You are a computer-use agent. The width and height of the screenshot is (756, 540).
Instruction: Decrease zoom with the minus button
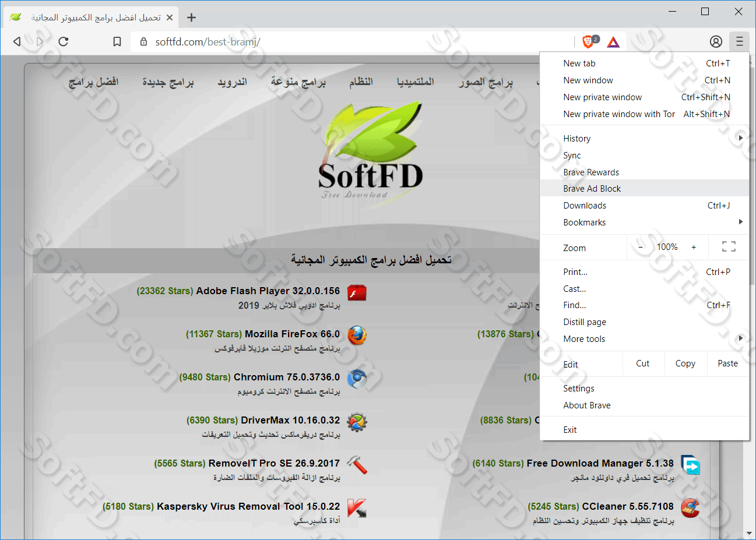pyautogui.click(x=641, y=247)
